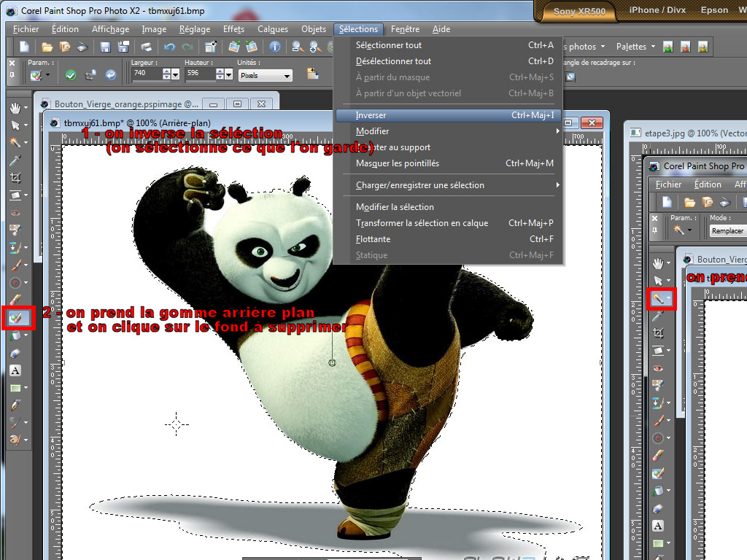Open the Calques menu
This screenshot has width=747, height=560.
(x=273, y=29)
